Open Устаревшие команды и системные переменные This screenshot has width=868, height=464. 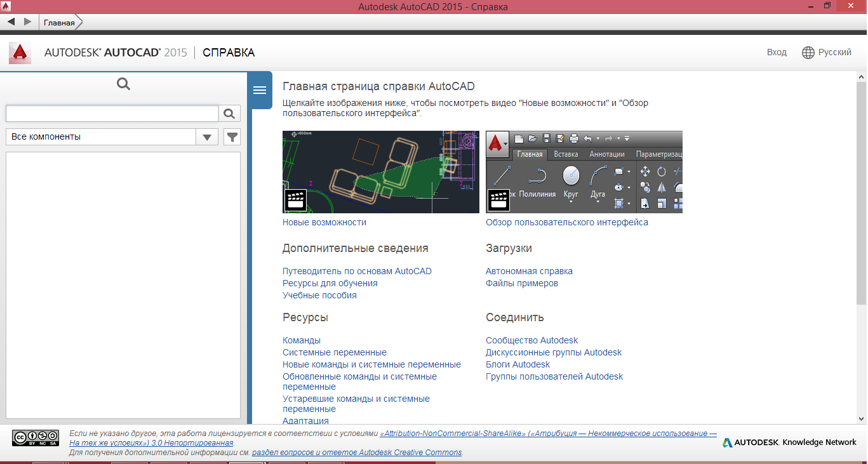coord(356,404)
